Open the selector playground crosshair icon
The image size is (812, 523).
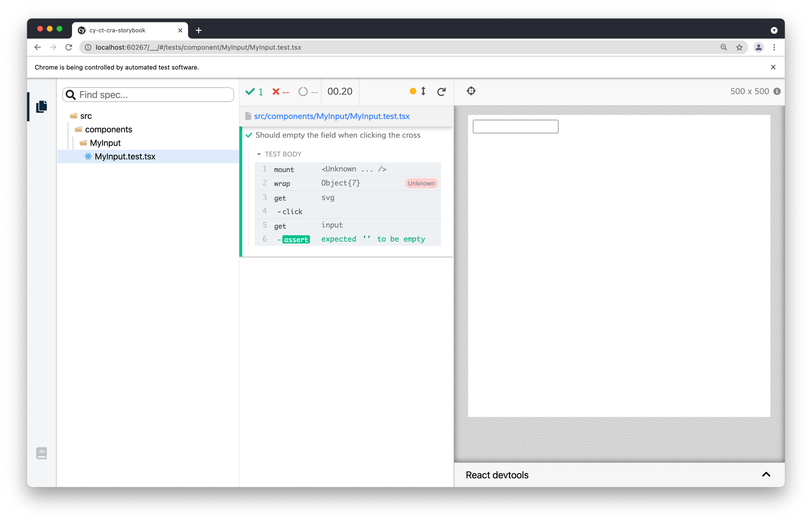pyautogui.click(x=471, y=91)
